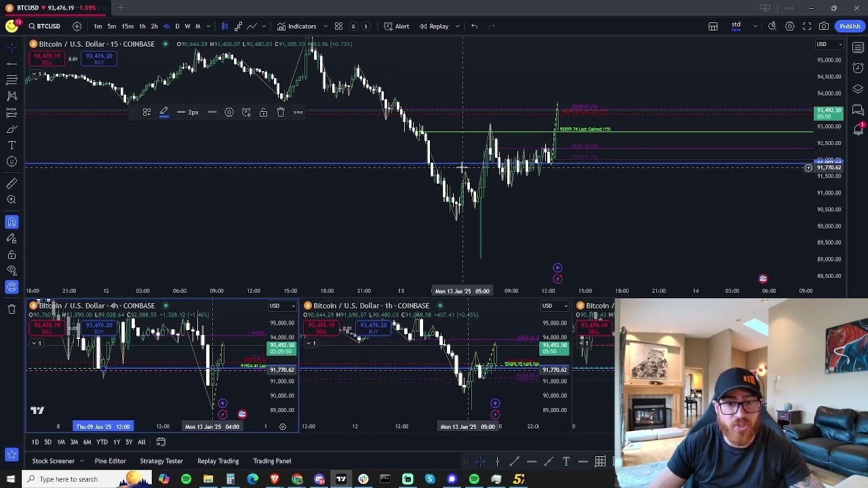The image size is (868, 488).
Task: Open indicator templates grid icon
Action: [x=338, y=26]
